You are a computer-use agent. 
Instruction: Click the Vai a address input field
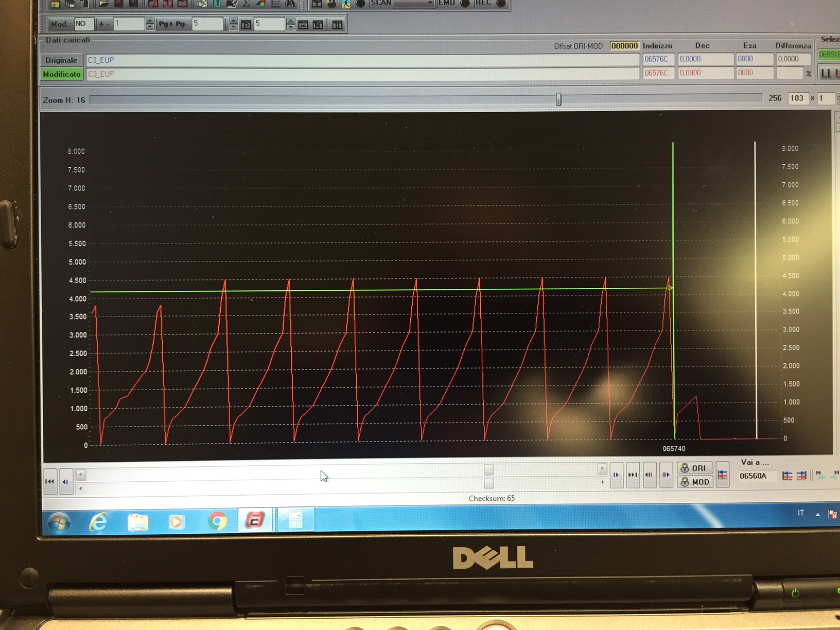(758, 476)
